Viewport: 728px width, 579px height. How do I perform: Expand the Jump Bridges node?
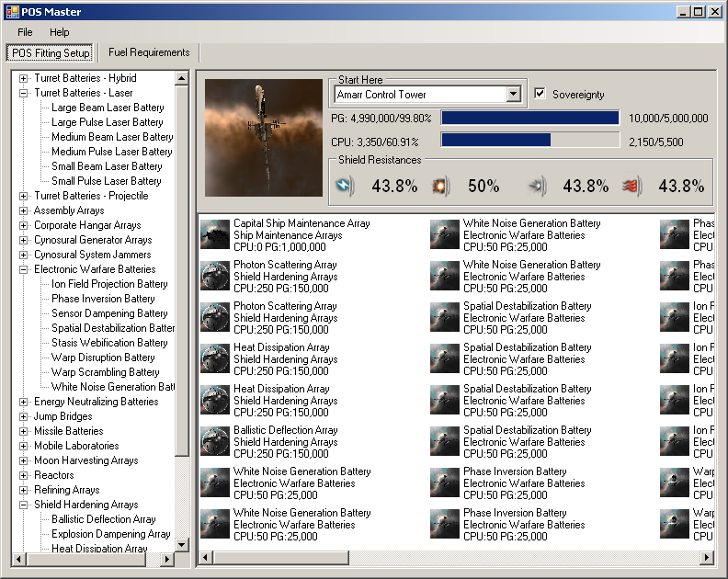pos(23,417)
